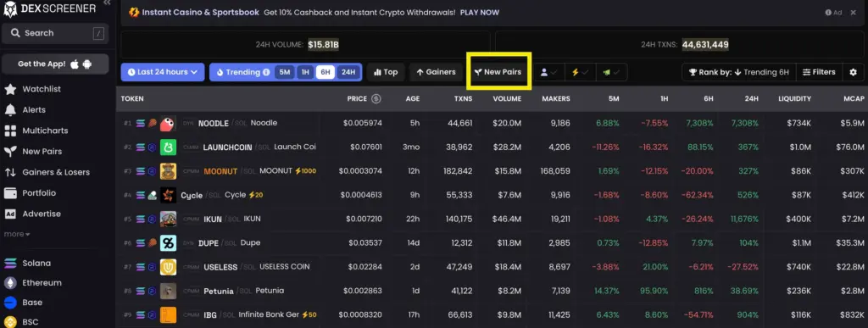Sort by the MAKERS column header
This screenshot has width=868, height=328.
click(556, 99)
